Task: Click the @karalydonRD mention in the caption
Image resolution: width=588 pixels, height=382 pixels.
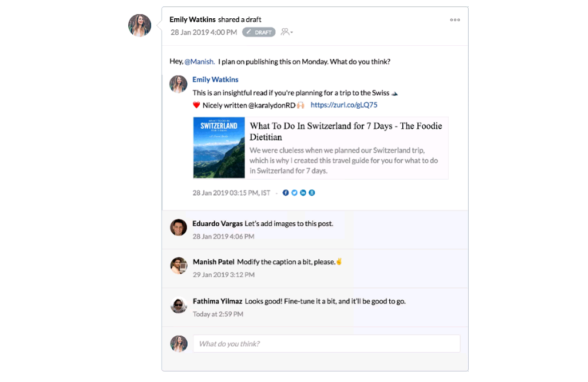Action: click(x=272, y=105)
